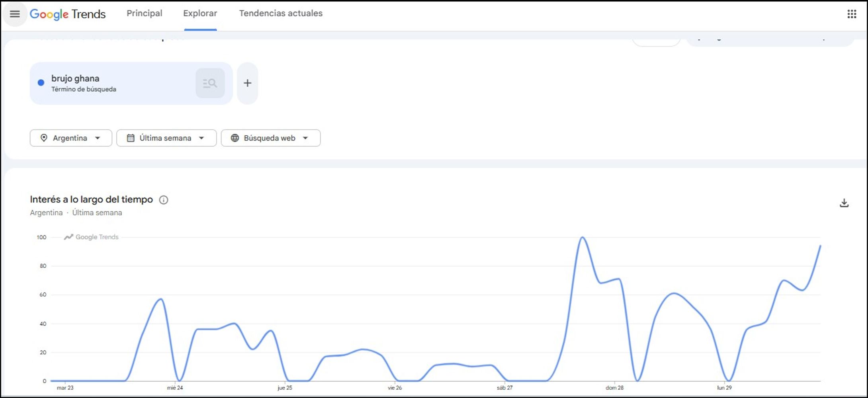This screenshot has width=868, height=398.
Task: Click the vie 26 date label
Action: click(x=395, y=388)
